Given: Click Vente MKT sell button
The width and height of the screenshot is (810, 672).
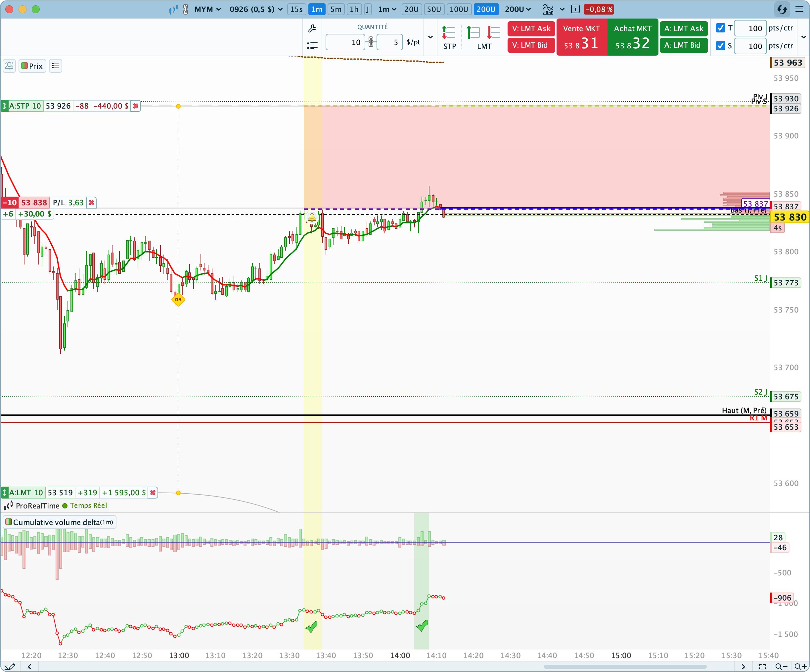Looking at the screenshot, I should click(582, 37).
